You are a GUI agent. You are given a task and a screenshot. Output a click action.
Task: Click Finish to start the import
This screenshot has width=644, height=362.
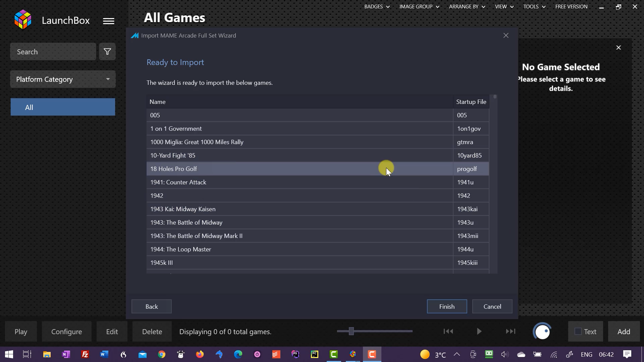point(447,306)
